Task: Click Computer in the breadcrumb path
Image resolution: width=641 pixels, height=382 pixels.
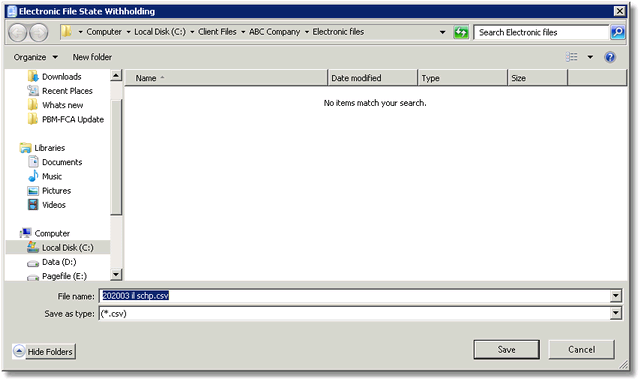Action: point(104,32)
